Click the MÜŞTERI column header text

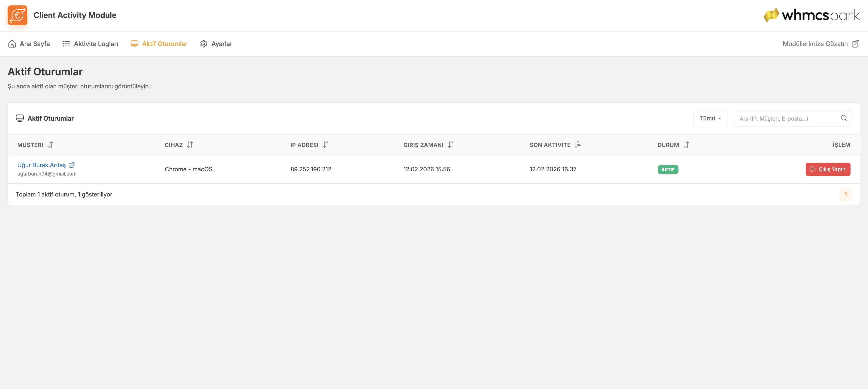(x=30, y=145)
